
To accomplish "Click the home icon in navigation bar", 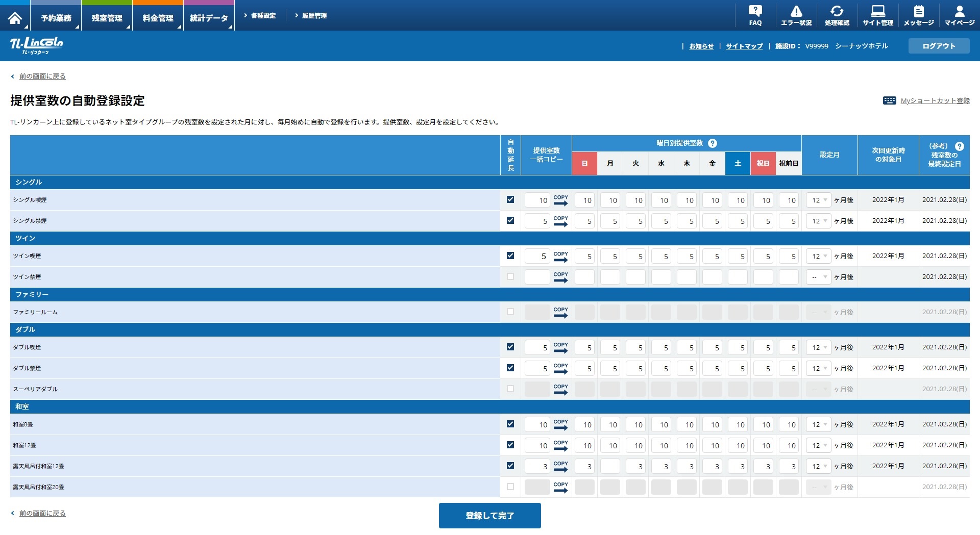I will tap(15, 18).
